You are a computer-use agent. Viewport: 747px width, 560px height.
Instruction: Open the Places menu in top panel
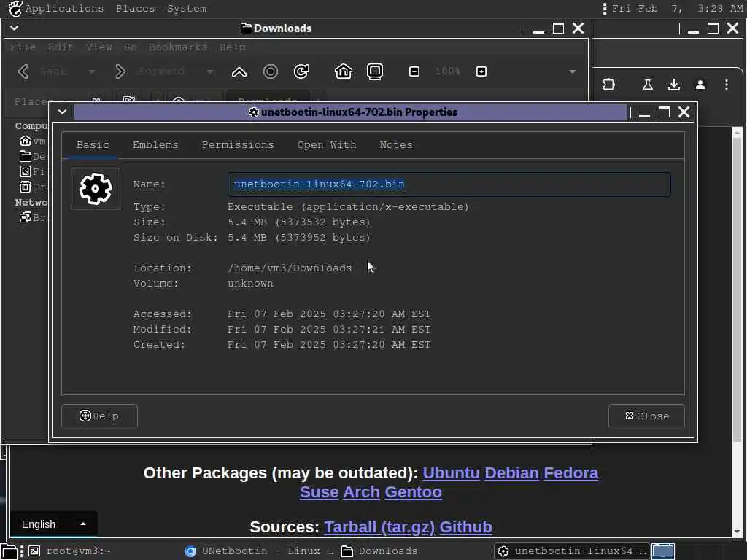[x=135, y=9]
